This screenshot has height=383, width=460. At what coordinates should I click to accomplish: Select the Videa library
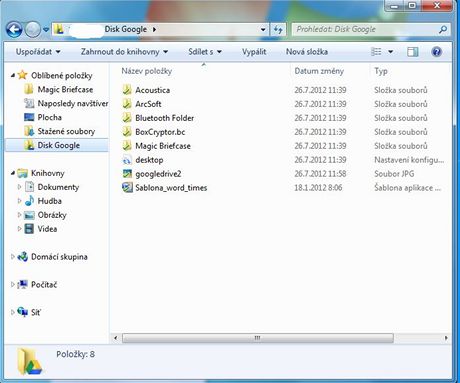(41, 229)
